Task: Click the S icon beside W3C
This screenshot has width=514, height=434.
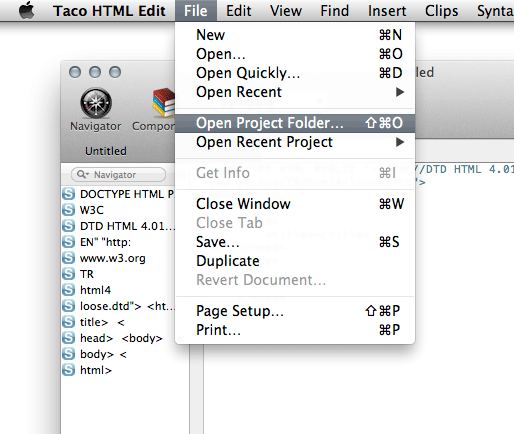Action: [x=69, y=210]
